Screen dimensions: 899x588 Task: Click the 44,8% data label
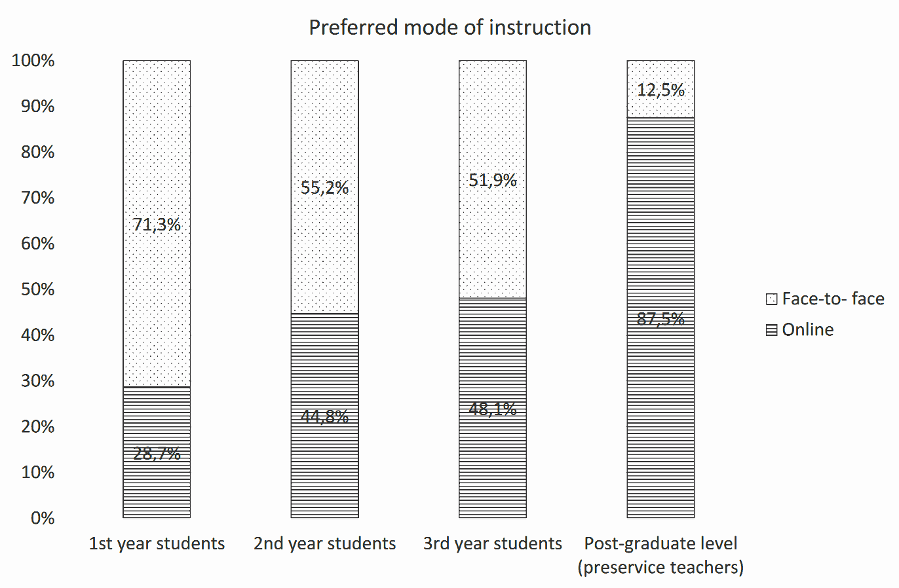coord(324,416)
